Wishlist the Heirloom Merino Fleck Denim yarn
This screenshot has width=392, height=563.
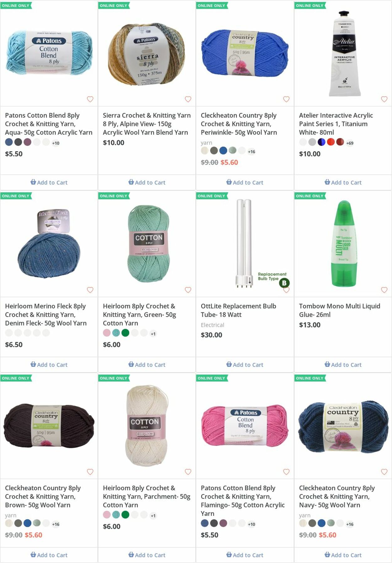pos(90,290)
